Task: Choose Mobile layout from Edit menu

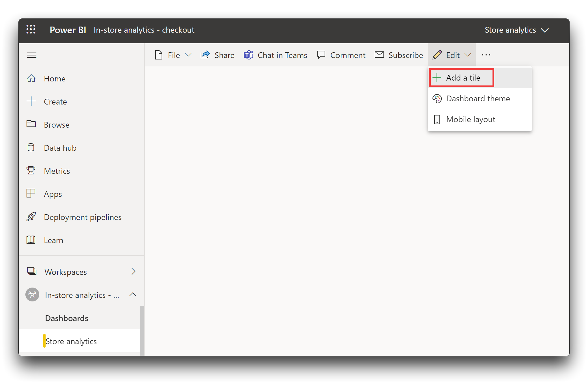Action: [x=480, y=120]
